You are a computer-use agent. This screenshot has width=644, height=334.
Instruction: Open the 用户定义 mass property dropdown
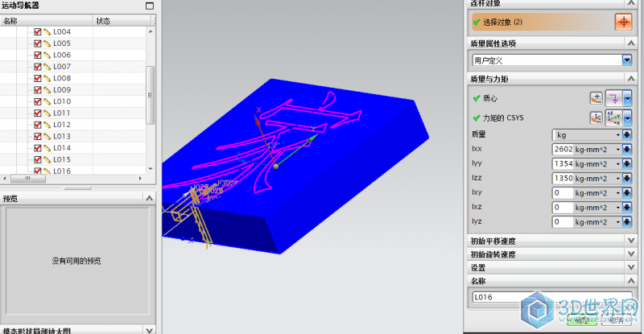point(627,60)
